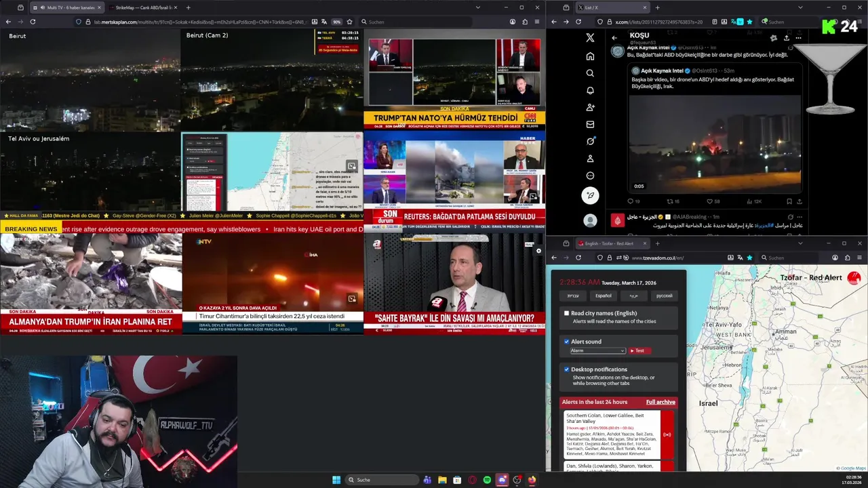Switch to the Multi TV tab

66,7
